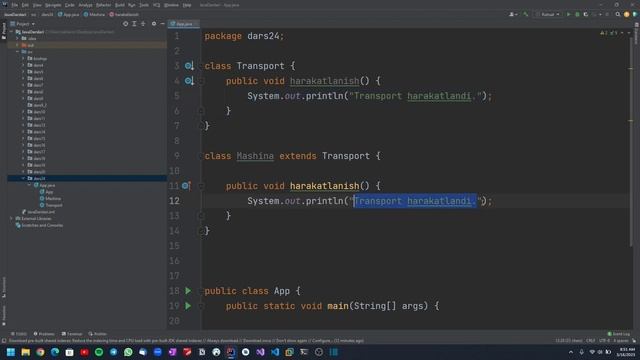Open Project panel settings gear

pyautogui.click(x=154, y=24)
